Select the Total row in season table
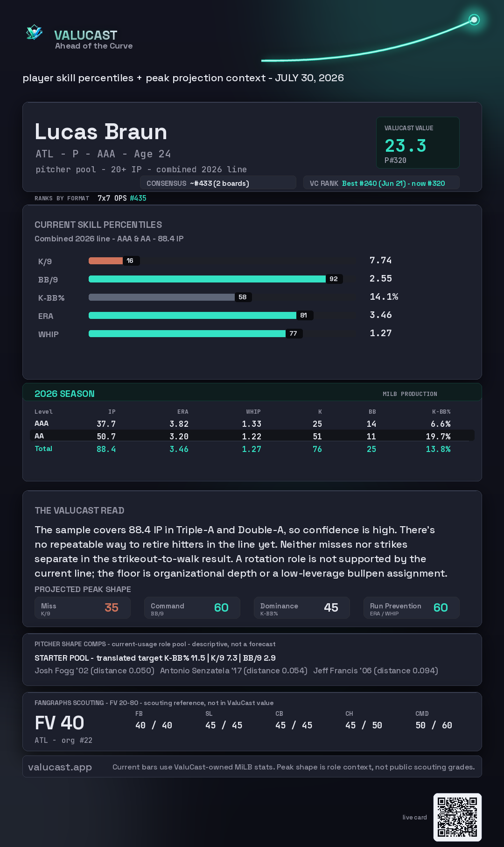This screenshot has width=504, height=847. point(252,449)
